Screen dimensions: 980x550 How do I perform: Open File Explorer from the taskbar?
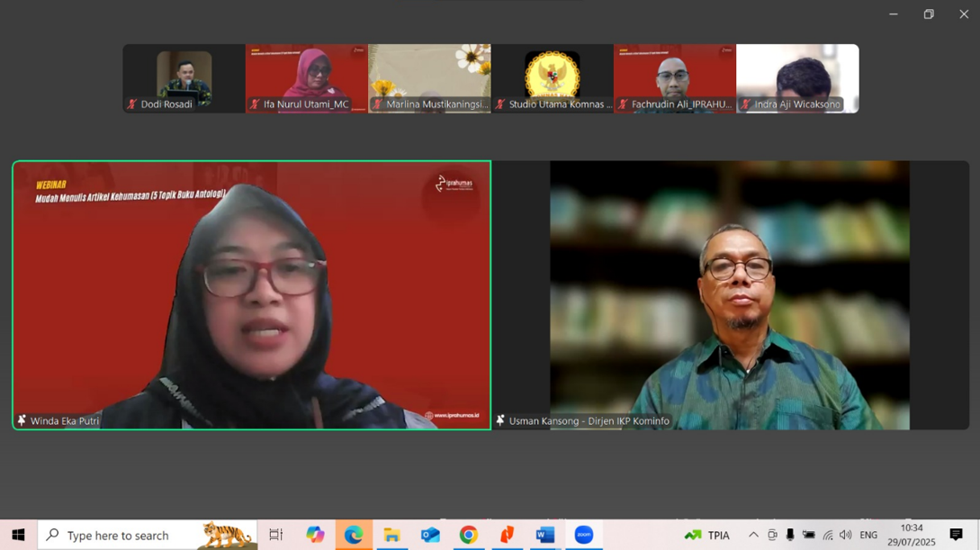tap(391, 535)
